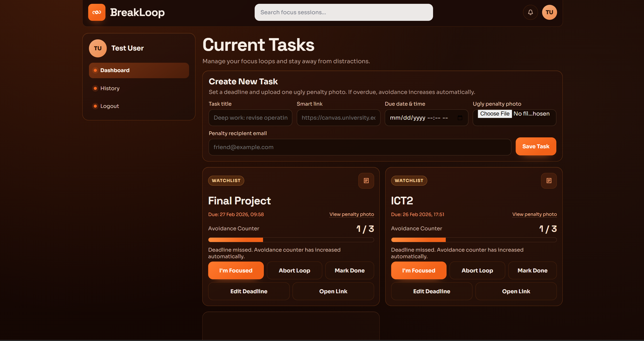This screenshot has width=644, height=341.
Task: Click the Test User sidebar avatar
Action: coord(98,48)
